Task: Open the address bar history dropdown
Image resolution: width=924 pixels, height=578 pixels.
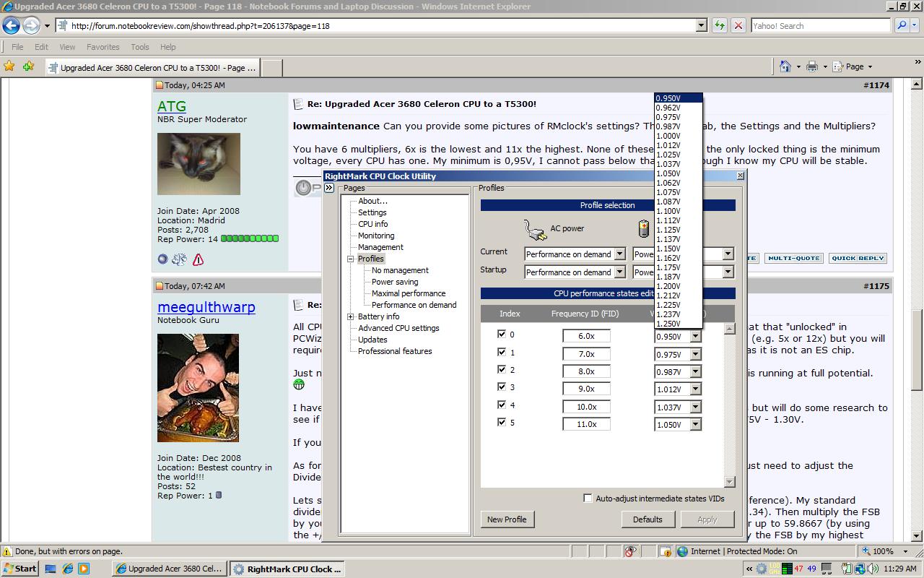Action: click(700, 25)
